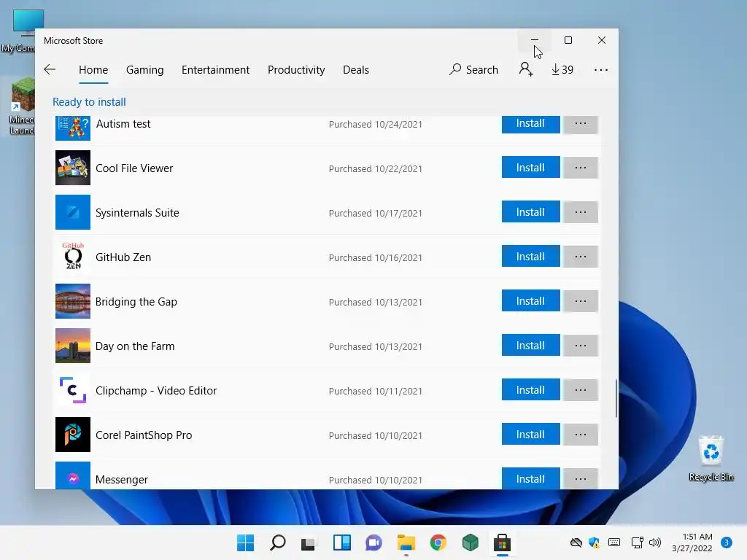747x560 pixels.
Task: Open the green cube app on taskbar
Action: 471,542
